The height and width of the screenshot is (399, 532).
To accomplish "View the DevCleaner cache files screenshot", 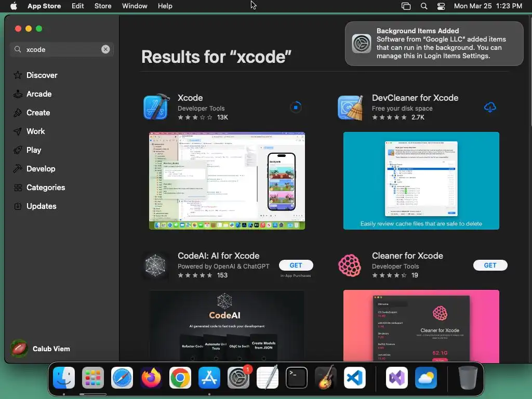I will pyautogui.click(x=421, y=181).
